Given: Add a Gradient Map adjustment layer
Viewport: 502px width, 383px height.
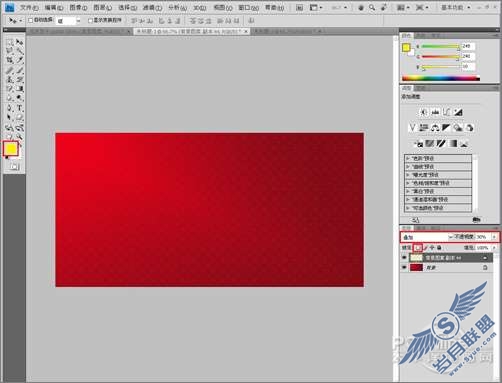Looking at the screenshot, I should (453, 144).
